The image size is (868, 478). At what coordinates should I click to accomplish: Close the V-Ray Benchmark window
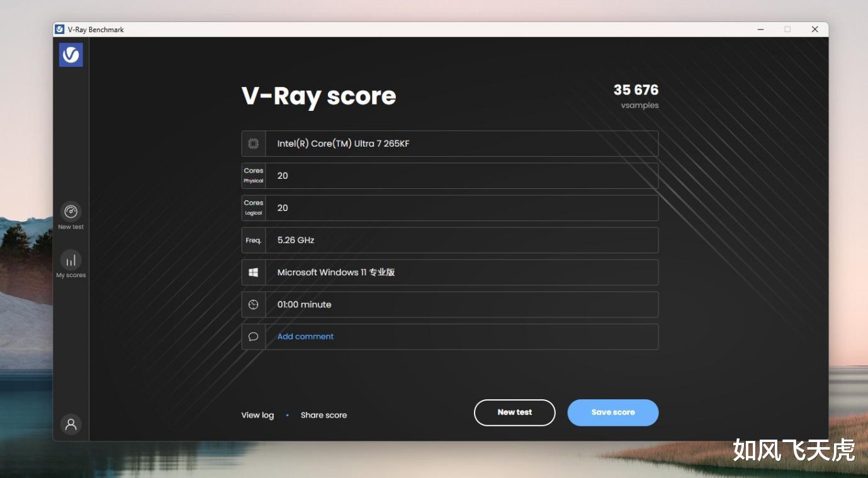815,29
